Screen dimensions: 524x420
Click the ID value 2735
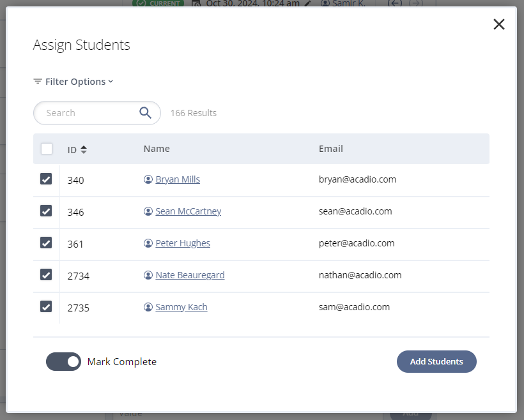(x=78, y=308)
